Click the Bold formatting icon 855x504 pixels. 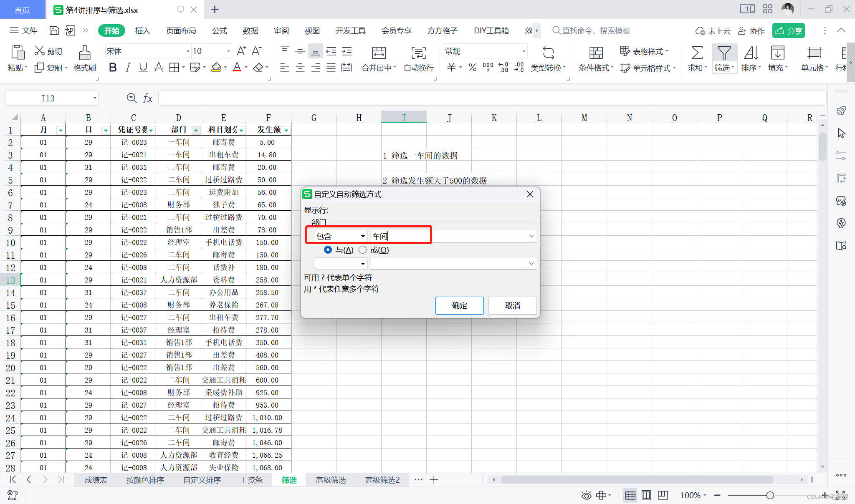pyautogui.click(x=112, y=67)
